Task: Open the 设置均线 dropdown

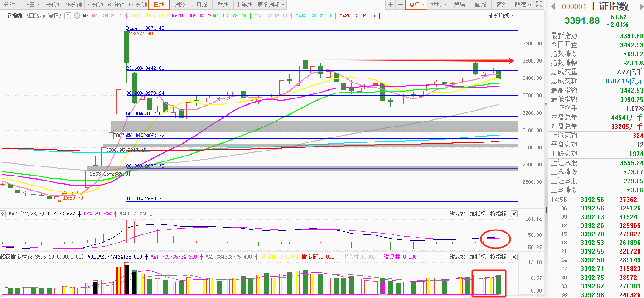Action: point(500,15)
